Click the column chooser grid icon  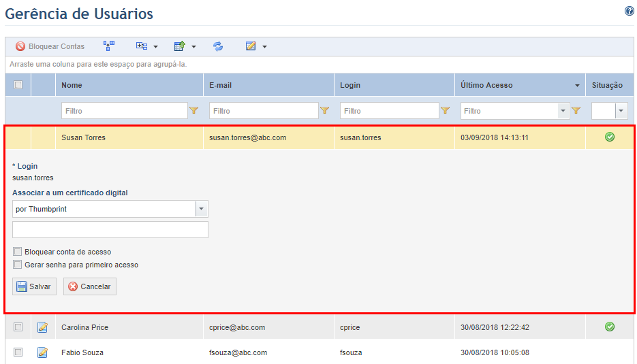142,46
